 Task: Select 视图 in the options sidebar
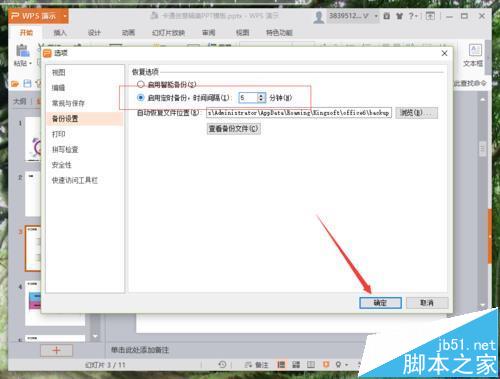[x=59, y=72]
